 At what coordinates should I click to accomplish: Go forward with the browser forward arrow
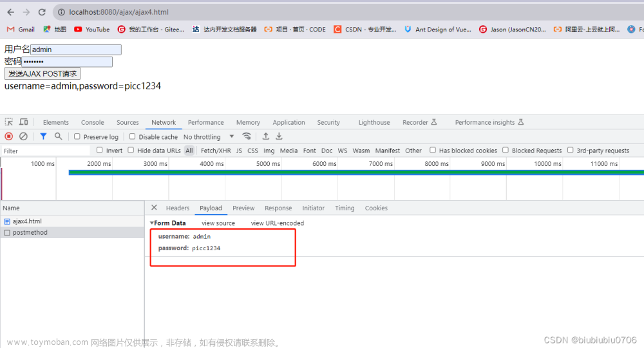click(x=26, y=12)
